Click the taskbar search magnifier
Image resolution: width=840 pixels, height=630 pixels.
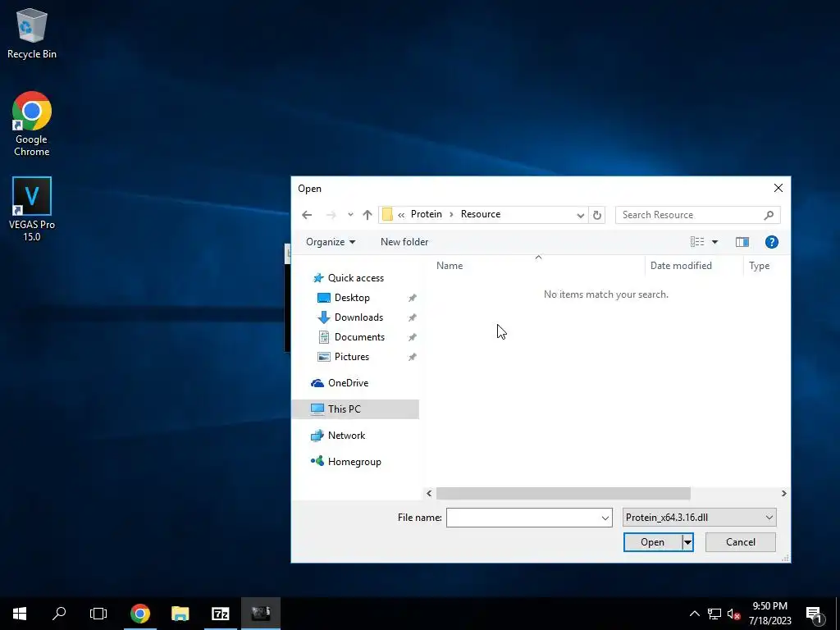pos(59,614)
